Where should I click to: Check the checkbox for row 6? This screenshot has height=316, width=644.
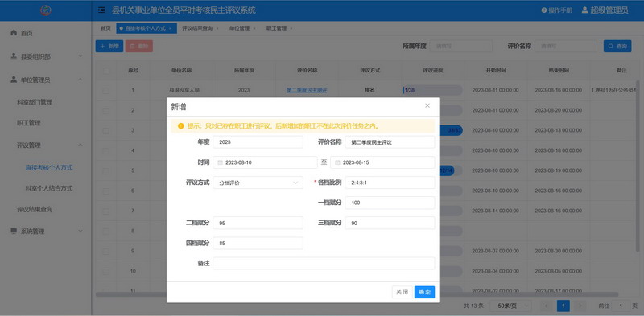pos(106,191)
